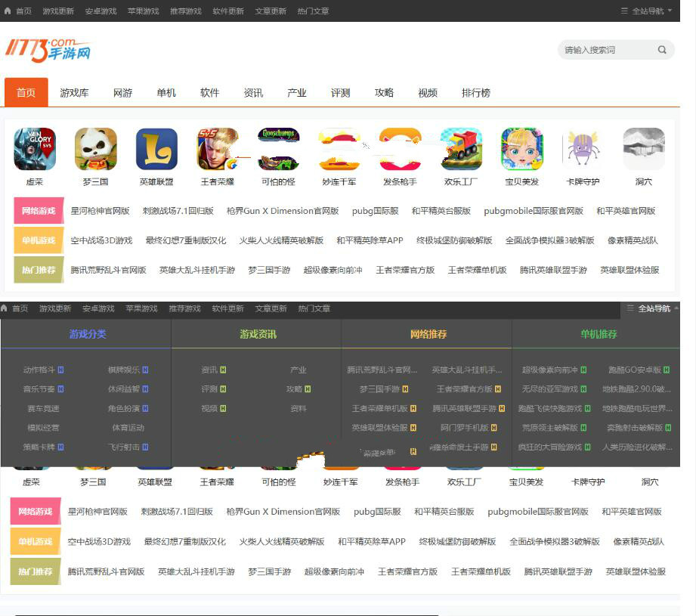Click the H badge beside 梦三国手游 in 网络推荐
696x616 pixels.
tap(405, 389)
